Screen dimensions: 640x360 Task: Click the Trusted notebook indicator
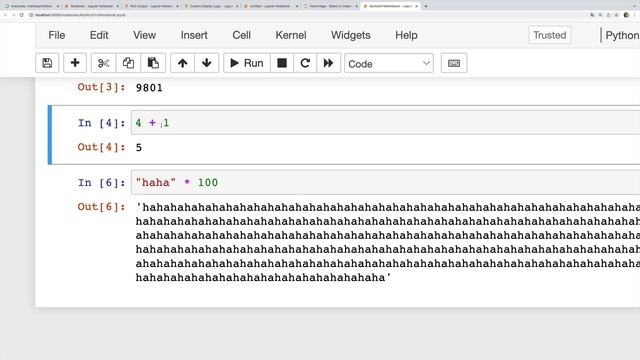tap(549, 35)
